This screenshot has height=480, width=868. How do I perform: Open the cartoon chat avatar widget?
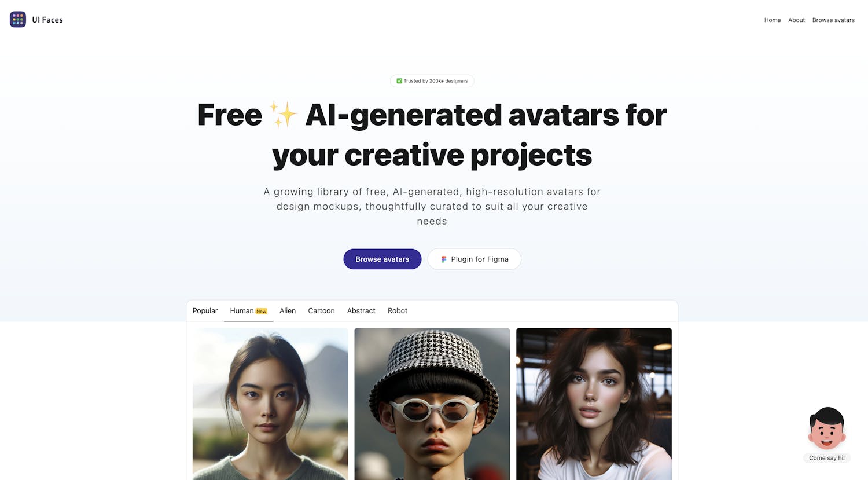[827, 428]
